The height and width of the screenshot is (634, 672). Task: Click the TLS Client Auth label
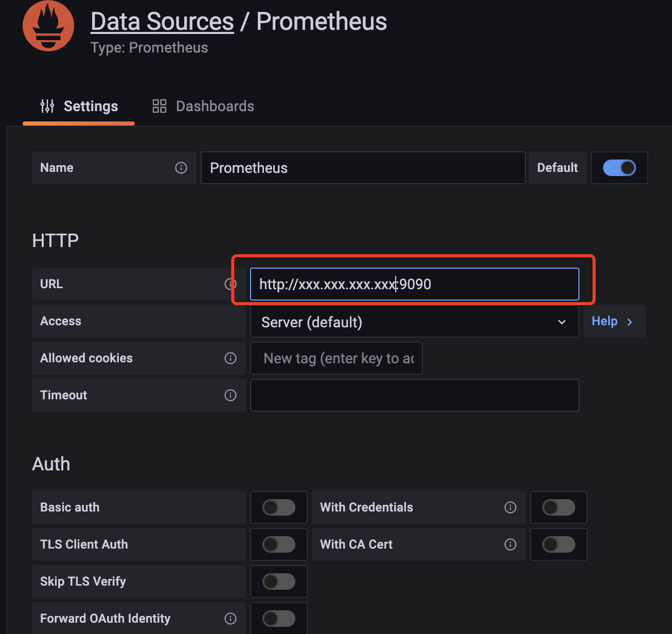pos(84,544)
